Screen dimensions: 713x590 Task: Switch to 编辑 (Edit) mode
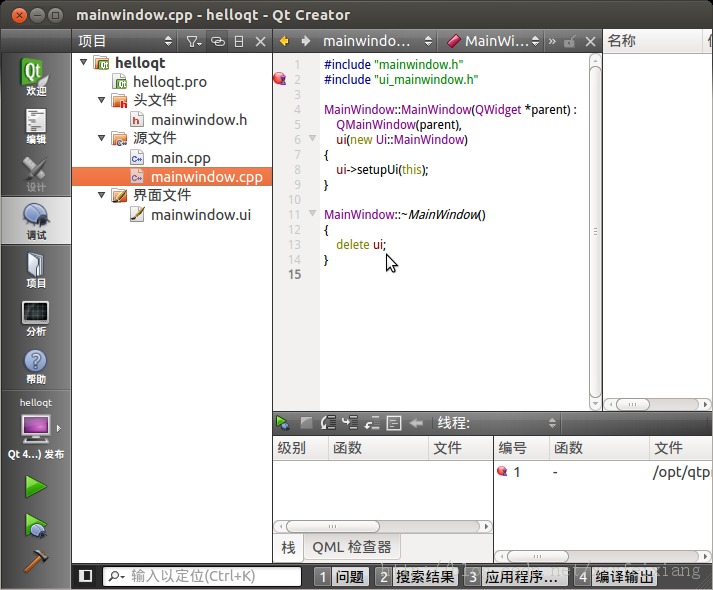[35, 126]
